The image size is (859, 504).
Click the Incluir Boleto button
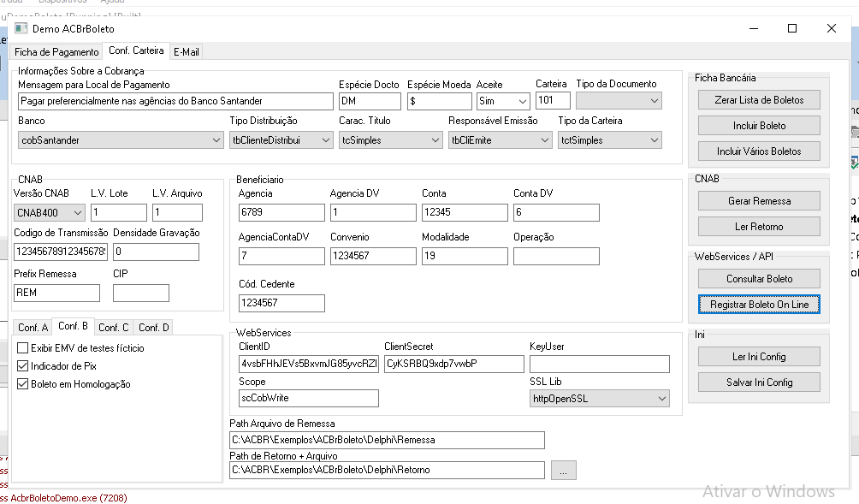pos(759,126)
